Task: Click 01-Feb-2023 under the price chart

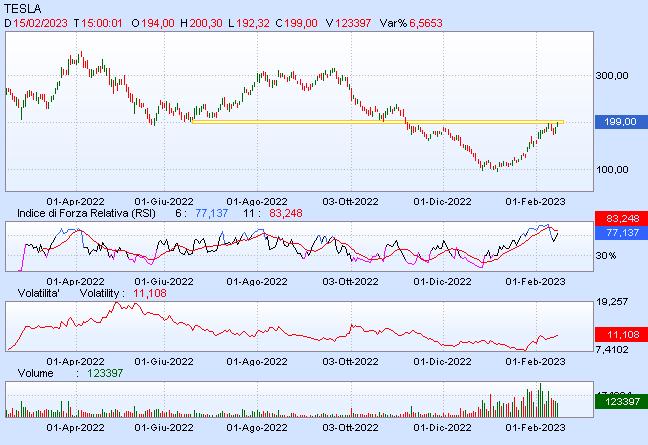Action: click(x=535, y=202)
